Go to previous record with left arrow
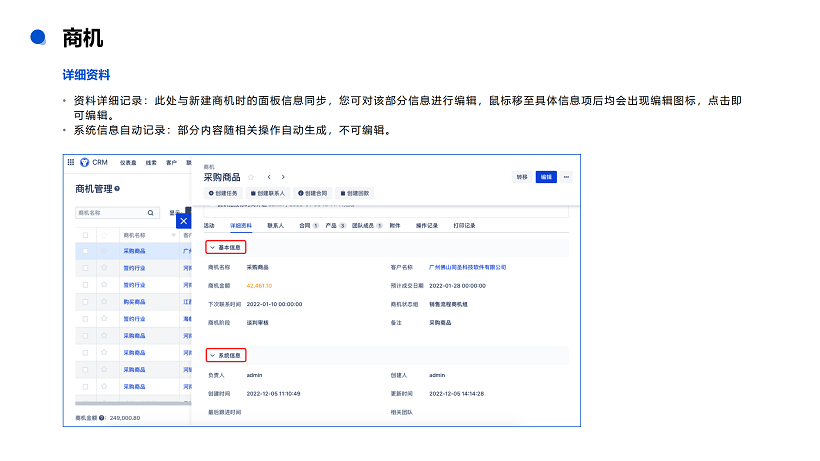The image size is (820, 461). click(269, 177)
